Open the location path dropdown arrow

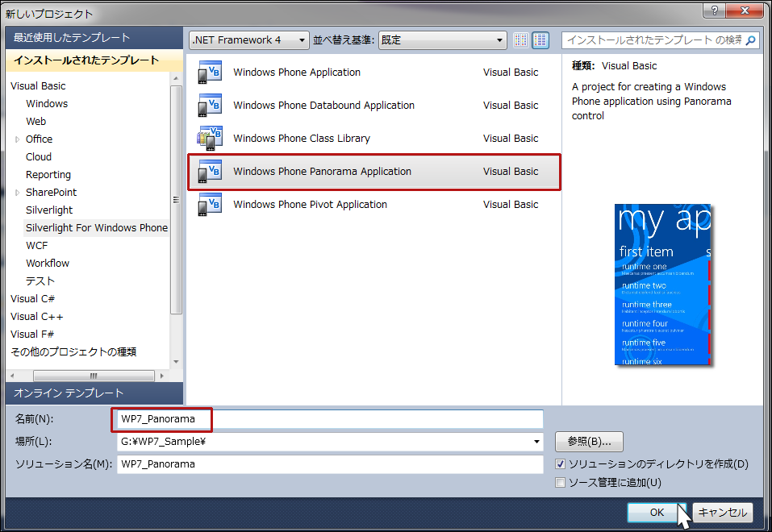click(536, 442)
